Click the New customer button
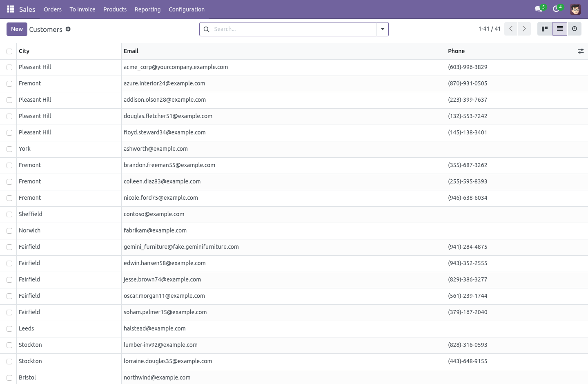The image size is (588, 384). pyautogui.click(x=17, y=29)
